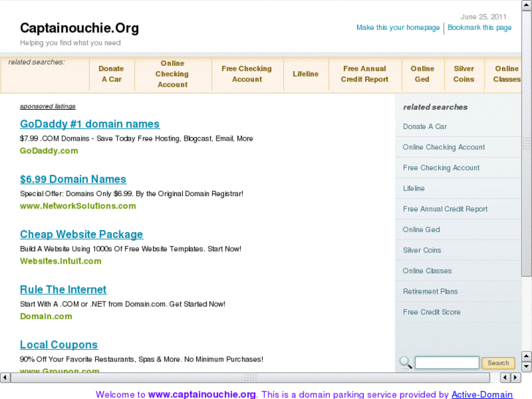Viewport: 532px width, 399px height.
Task: Click the vertical scrollbar thumb
Action: [x=527, y=144]
